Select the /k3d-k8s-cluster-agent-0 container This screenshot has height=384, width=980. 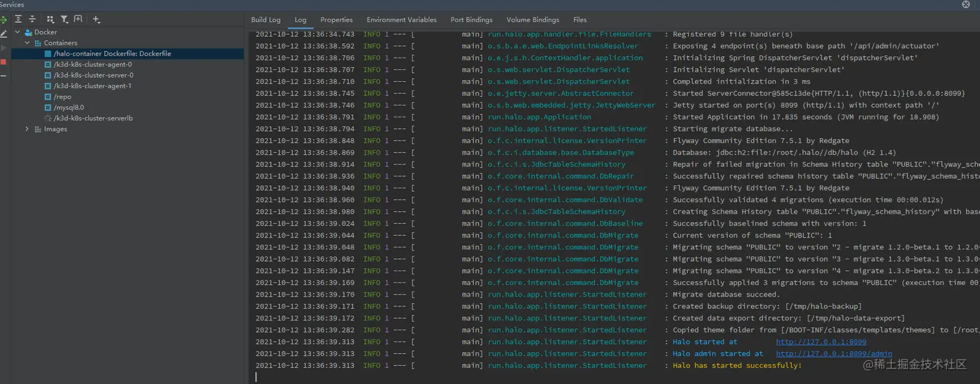(x=93, y=65)
